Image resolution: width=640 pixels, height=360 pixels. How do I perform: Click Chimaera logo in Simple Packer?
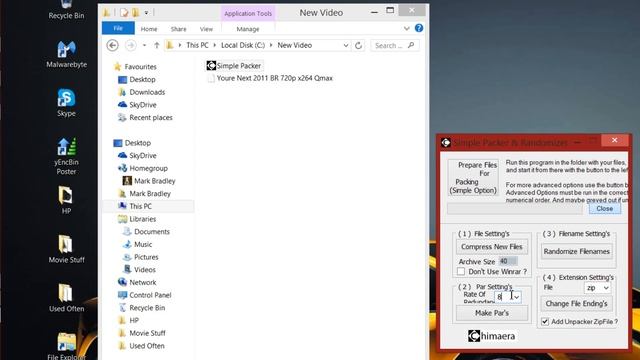tap(491, 336)
